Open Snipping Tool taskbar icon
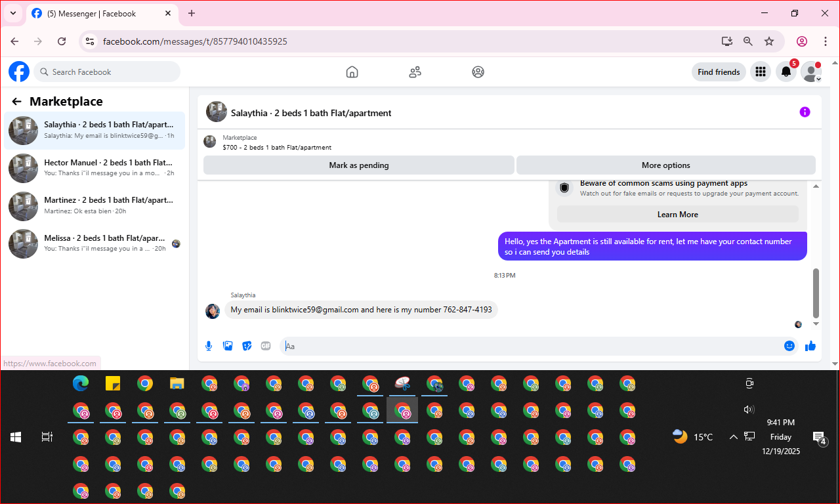 coord(403,384)
